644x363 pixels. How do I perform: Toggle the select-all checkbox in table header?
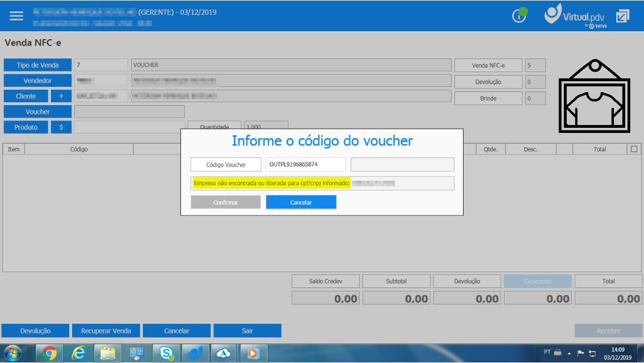(634, 149)
